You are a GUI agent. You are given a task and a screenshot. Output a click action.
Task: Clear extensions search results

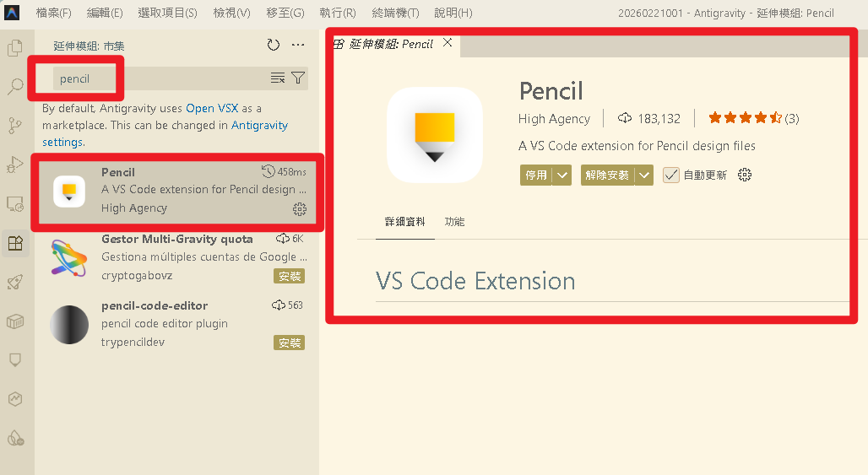277,78
